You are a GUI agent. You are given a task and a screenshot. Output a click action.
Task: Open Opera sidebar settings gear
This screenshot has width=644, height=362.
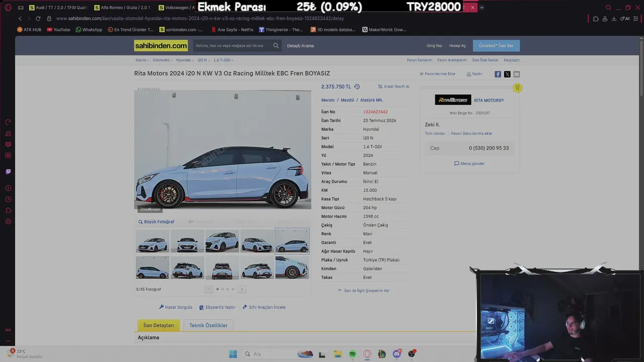8,221
